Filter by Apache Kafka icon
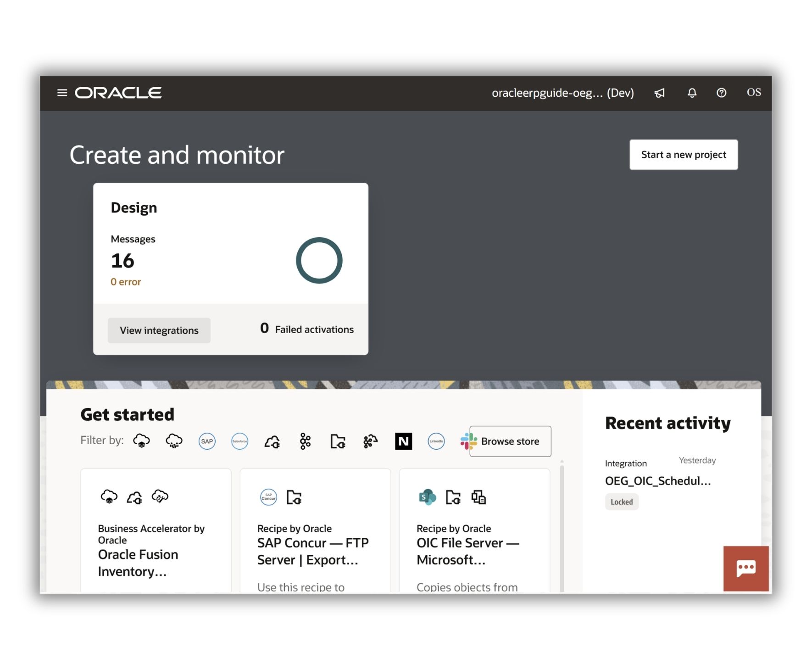812x670 pixels. coord(305,441)
